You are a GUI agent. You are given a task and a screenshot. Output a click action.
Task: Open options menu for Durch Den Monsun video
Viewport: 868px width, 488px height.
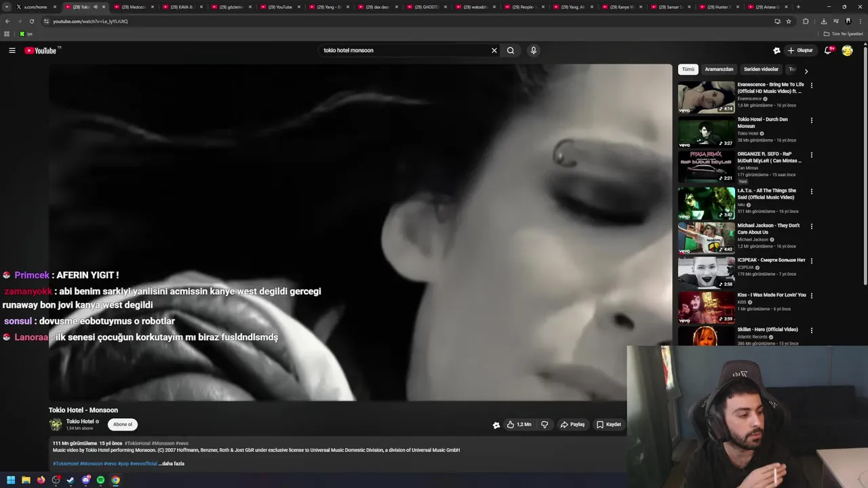tap(811, 121)
